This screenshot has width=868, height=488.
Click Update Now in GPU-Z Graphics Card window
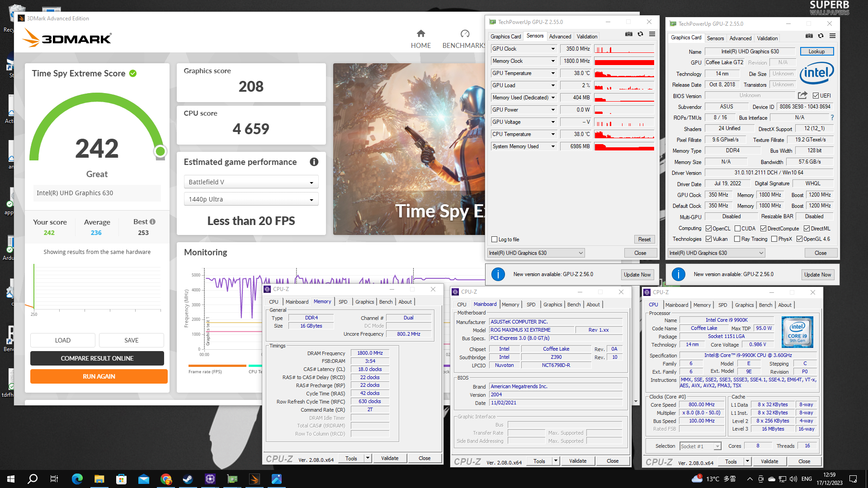[x=817, y=275]
